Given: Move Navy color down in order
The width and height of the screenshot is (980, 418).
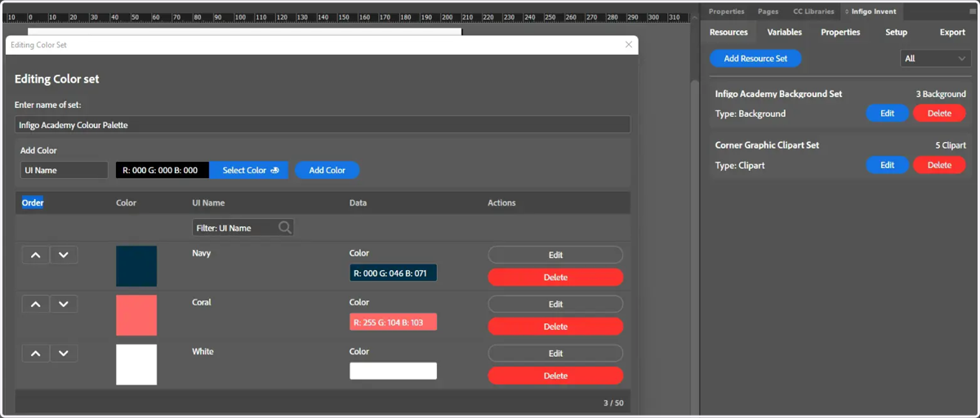Looking at the screenshot, I should pos(64,255).
